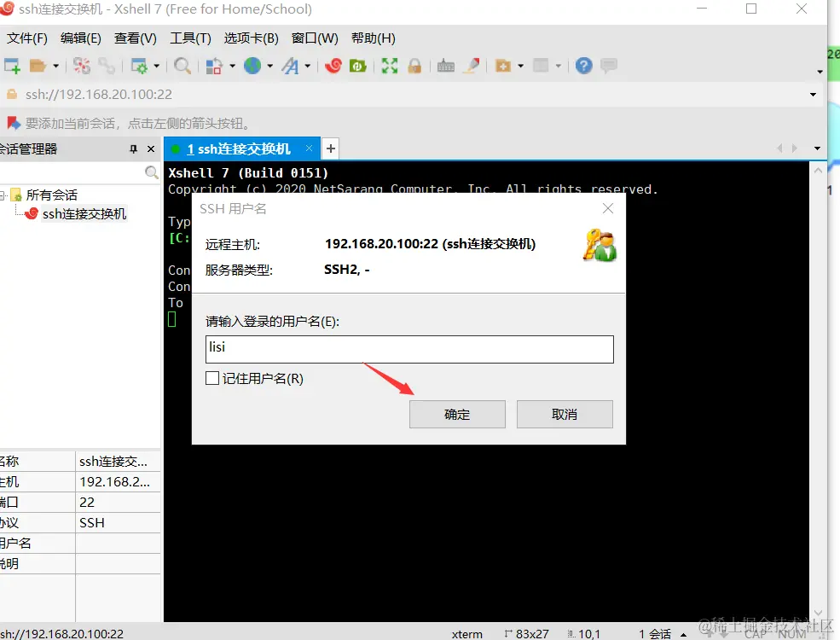Open the 选项卡(B) menu
The image size is (840, 640).
point(252,38)
